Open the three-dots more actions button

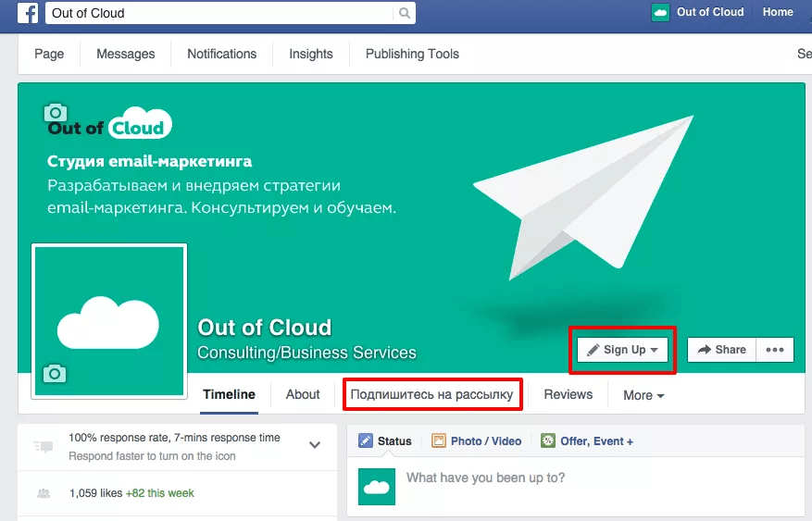pyautogui.click(x=775, y=350)
